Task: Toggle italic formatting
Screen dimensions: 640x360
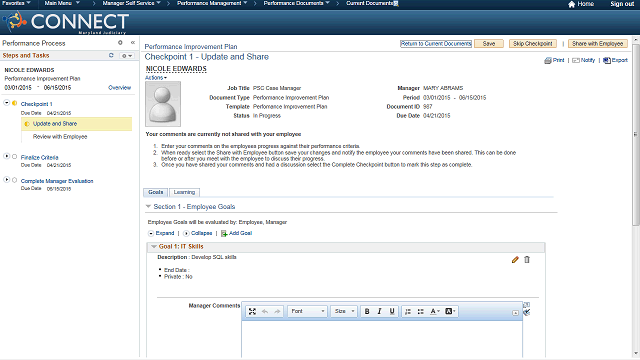Action: click(380, 311)
